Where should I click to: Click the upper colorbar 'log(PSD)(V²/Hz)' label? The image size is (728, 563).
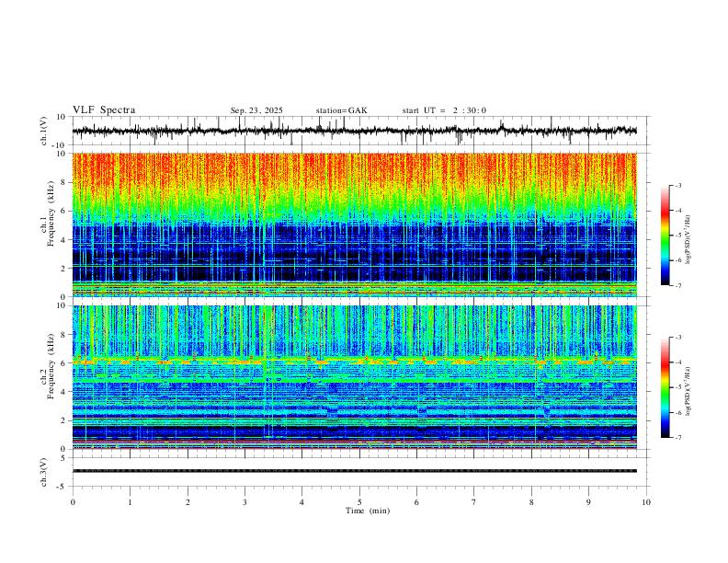coord(688,240)
